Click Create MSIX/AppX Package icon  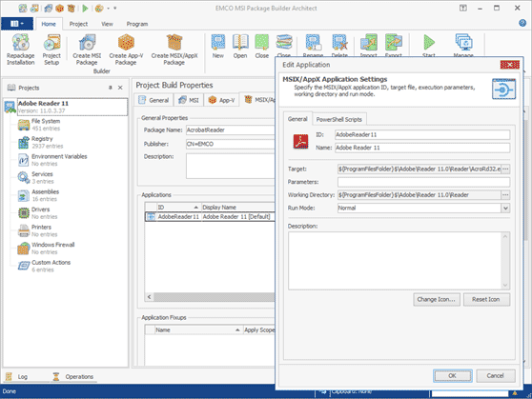174,50
